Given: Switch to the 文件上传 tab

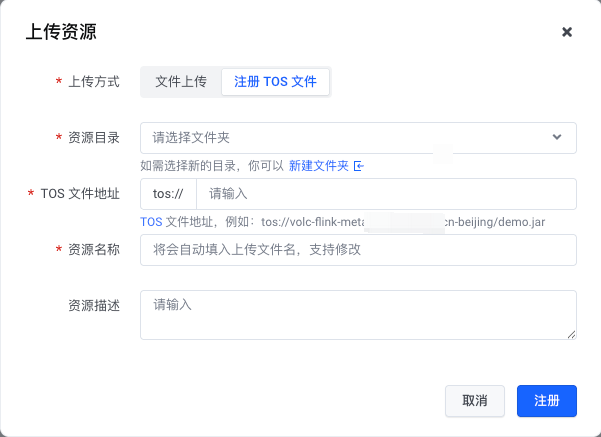Looking at the screenshot, I should pos(181,82).
